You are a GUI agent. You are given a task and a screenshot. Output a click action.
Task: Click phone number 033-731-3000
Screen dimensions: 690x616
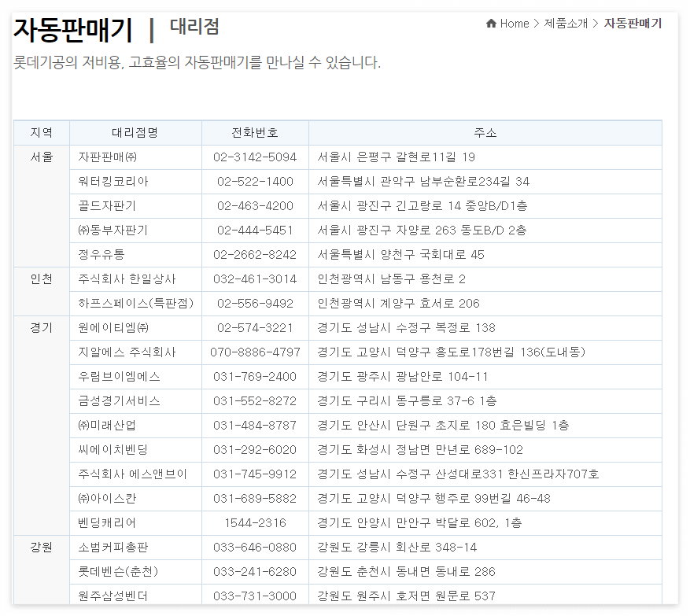pyautogui.click(x=255, y=596)
